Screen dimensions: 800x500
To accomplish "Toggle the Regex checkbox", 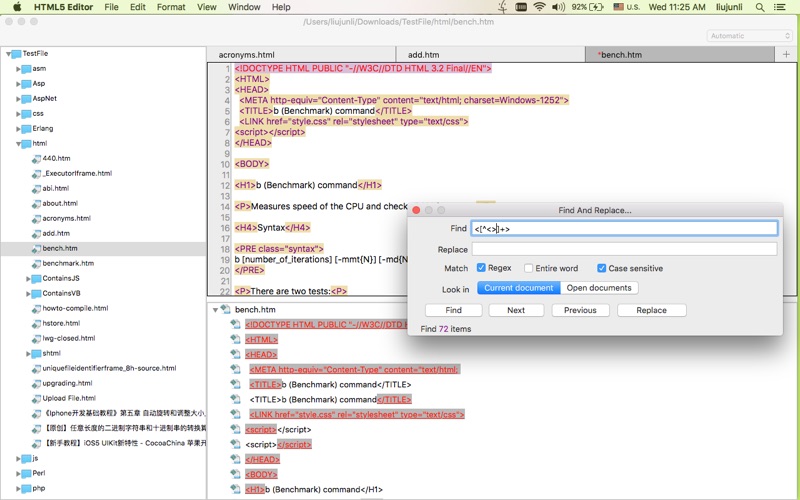I will (x=481, y=268).
